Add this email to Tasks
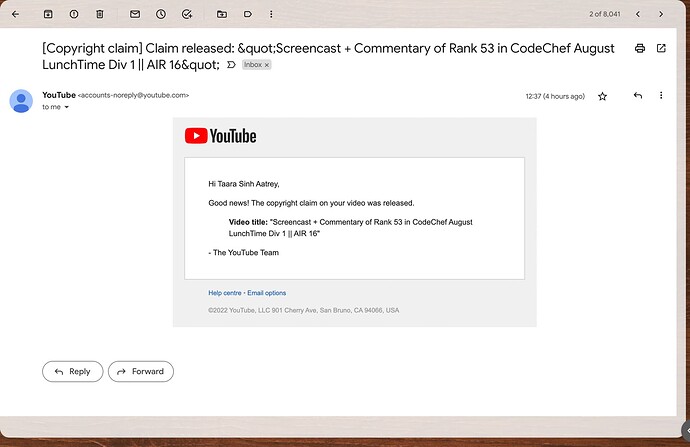 point(187,14)
